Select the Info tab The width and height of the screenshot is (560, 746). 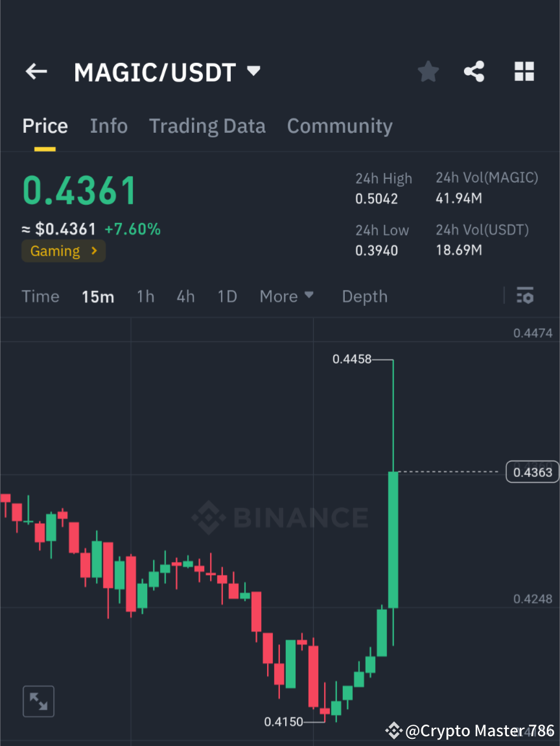[x=108, y=126]
